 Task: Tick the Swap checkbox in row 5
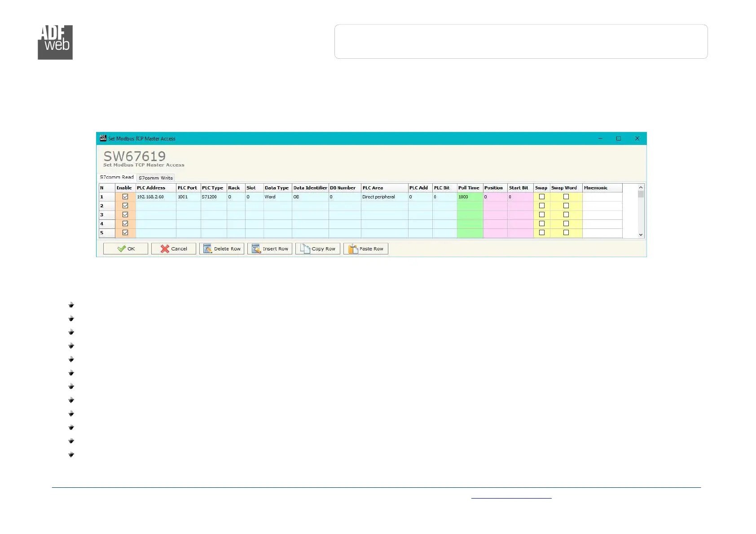pos(542,232)
